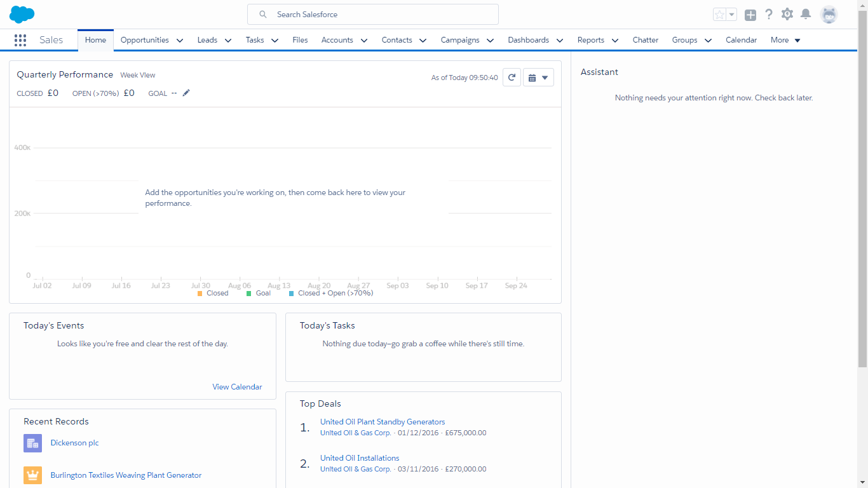Expand the Opportunities tab dropdown chevron
Viewport: 868px width, 488px height.
point(180,40)
